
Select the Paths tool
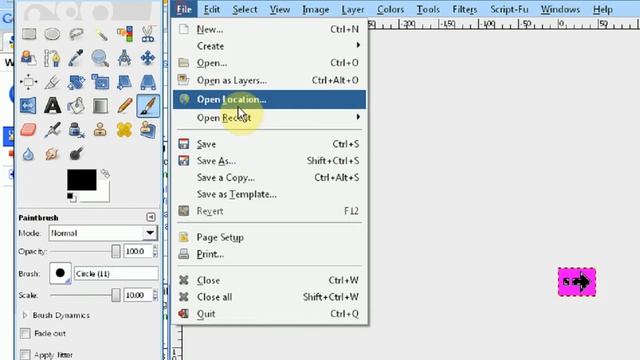(x=52, y=58)
